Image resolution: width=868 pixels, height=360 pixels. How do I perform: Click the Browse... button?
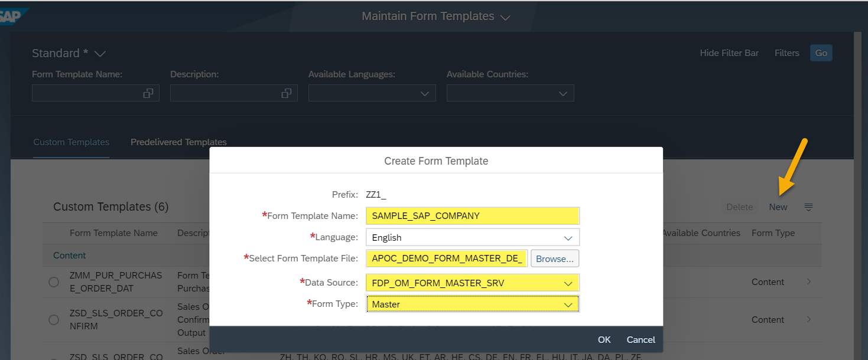pos(555,258)
